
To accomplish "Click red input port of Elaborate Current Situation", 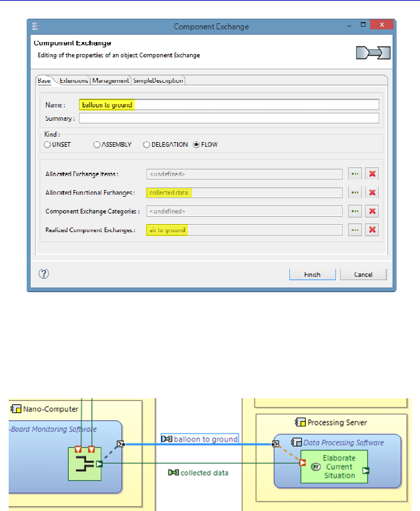I will click(303, 462).
